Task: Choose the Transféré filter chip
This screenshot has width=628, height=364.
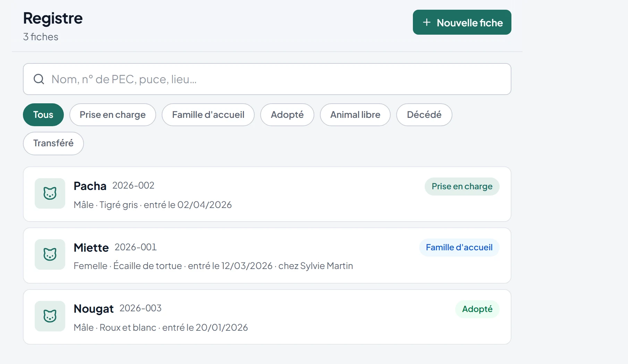Action: pyautogui.click(x=53, y=143)
